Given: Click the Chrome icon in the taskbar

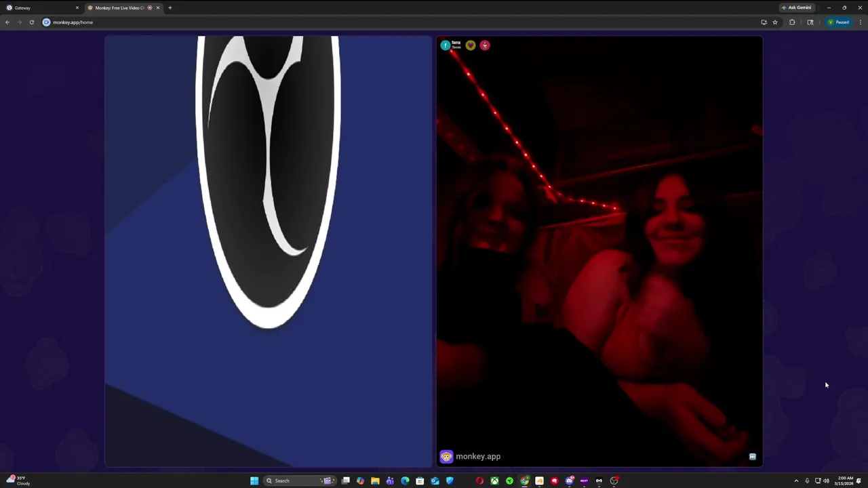Looking at the screenshot, I should point(524,481).
